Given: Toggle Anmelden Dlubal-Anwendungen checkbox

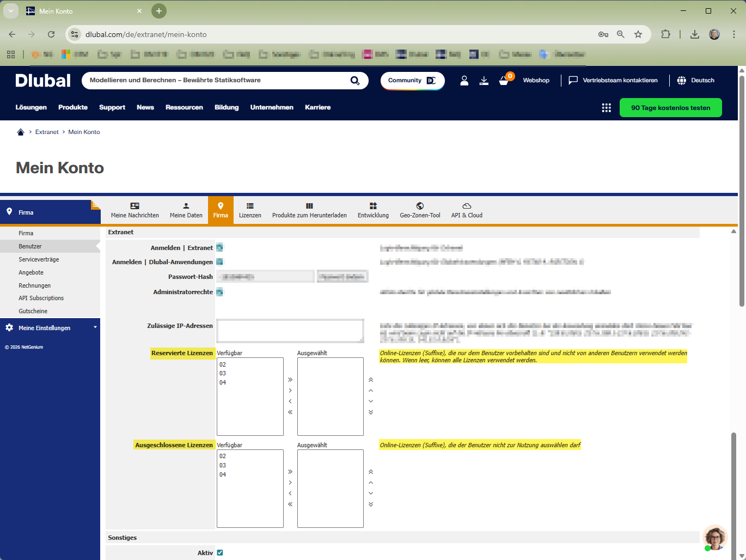Looking at the screenshot, I should (219, 262).
